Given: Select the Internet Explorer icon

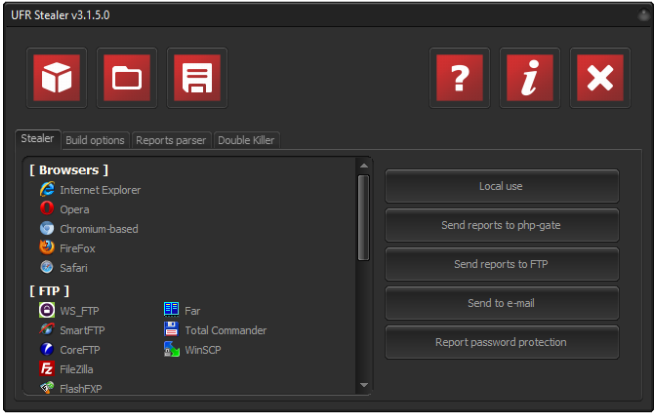Looking at the screenshot, I should (47, 189).
